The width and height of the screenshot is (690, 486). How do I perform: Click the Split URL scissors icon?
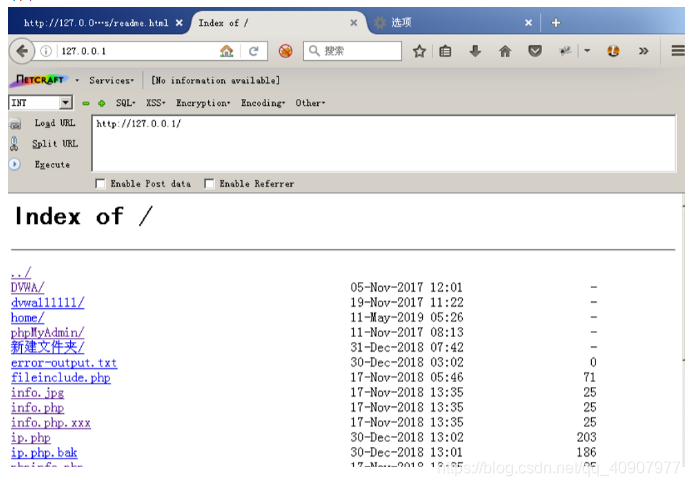[x=14, y=144]
